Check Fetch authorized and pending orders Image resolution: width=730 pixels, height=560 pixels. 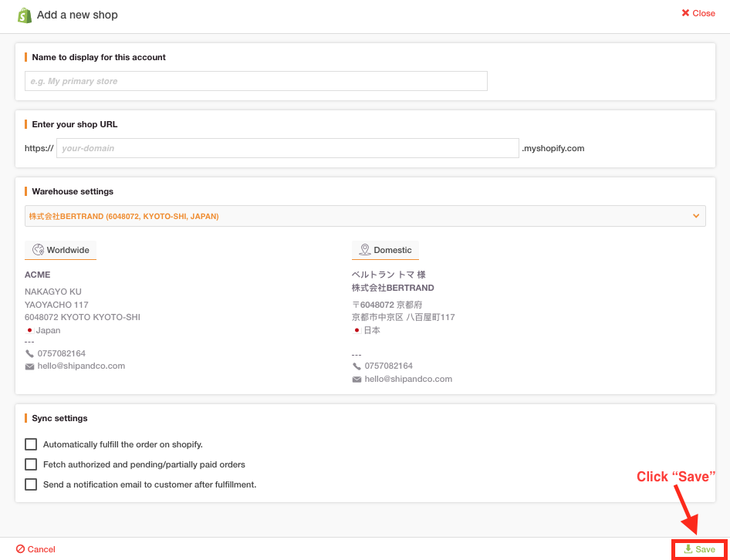coord(31,464)
